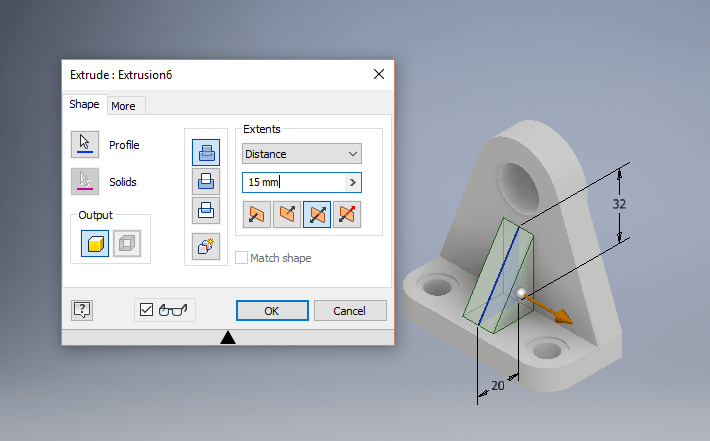Set Symmetric extrude direction
The width and height of the screenshot is (710, 441).
click(x=317, y=215)
